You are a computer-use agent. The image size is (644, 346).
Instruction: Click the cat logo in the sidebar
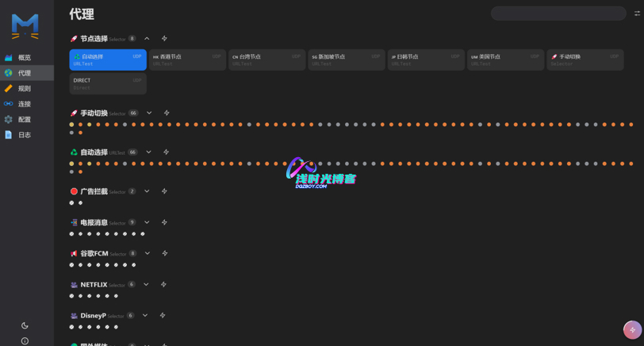[x=25, y=26]
